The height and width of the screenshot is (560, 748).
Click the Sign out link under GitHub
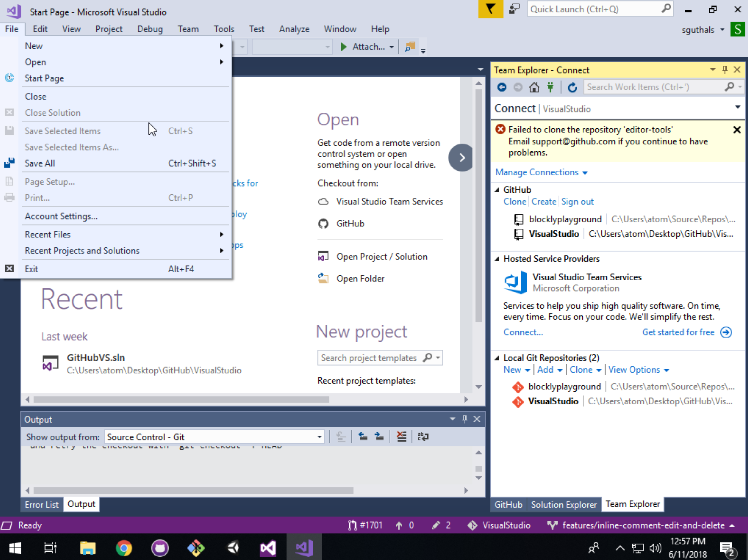click(x=577, y=201)
